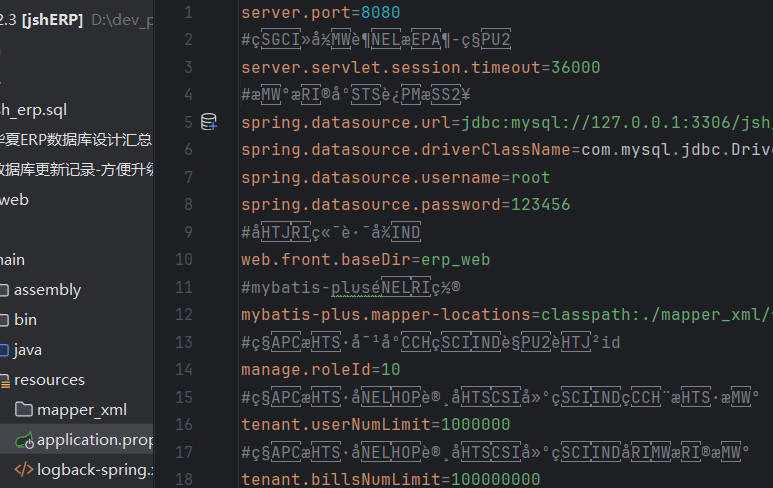The height and width of the screenshot is (488, 773).
Task: Select the web folder in project tree
Action: [14, 200]
